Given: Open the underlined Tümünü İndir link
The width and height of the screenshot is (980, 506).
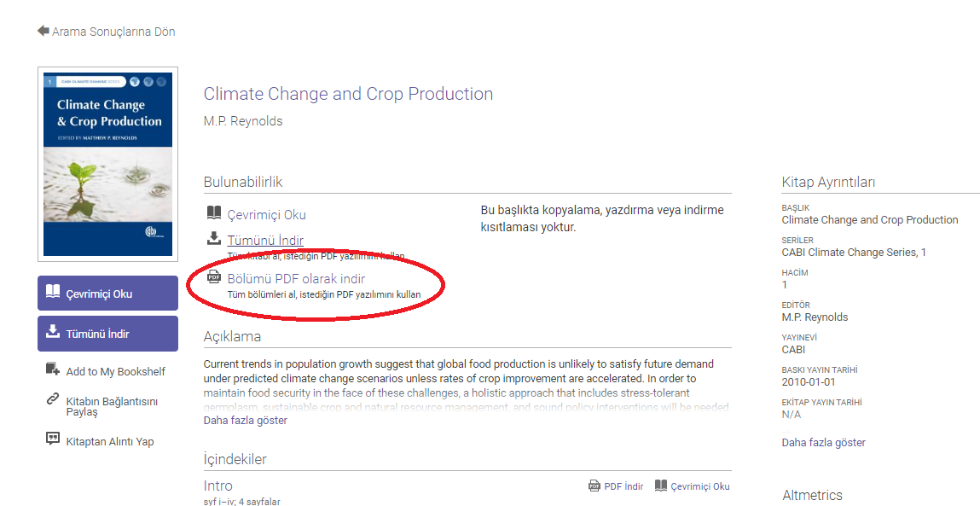Looking at the screenshot, I should point(265,241).
